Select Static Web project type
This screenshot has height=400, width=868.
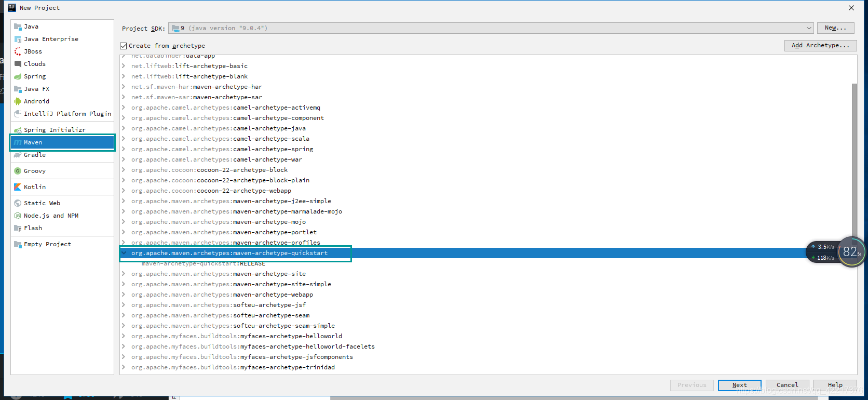tap(62, 203)
